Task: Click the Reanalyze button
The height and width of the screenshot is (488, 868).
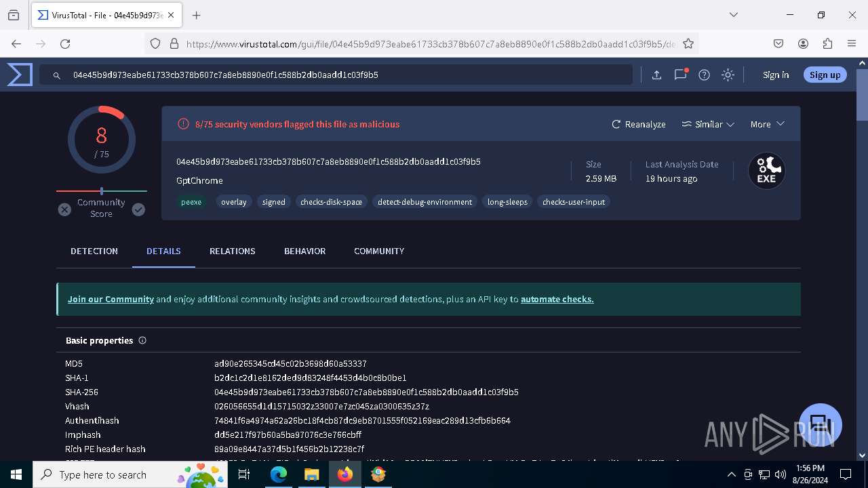Action: (x=639, y=124)
